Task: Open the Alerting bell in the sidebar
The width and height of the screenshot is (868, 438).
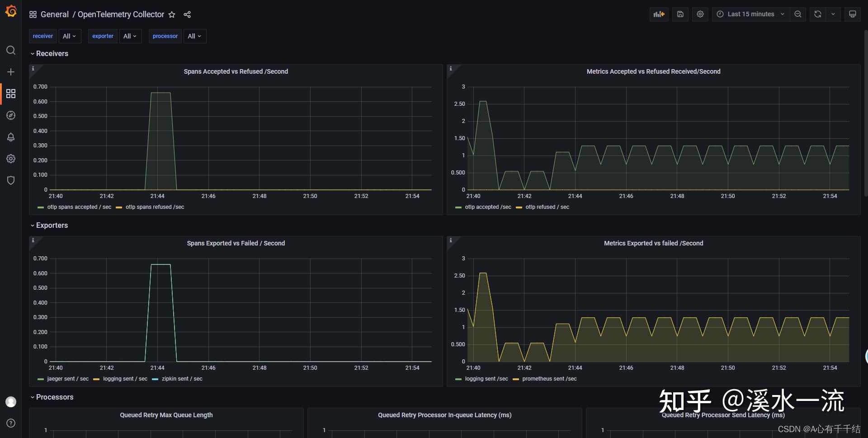Action: tap(11, 137)
